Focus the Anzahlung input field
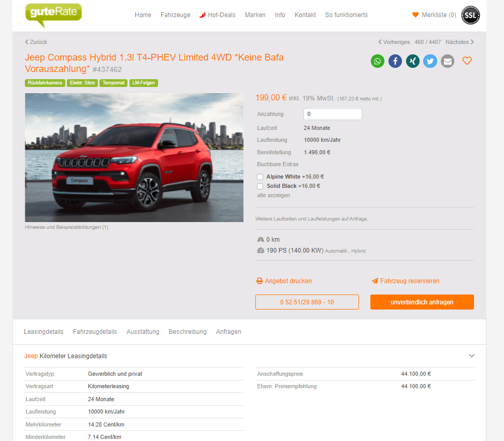 (x=333, y=114)
